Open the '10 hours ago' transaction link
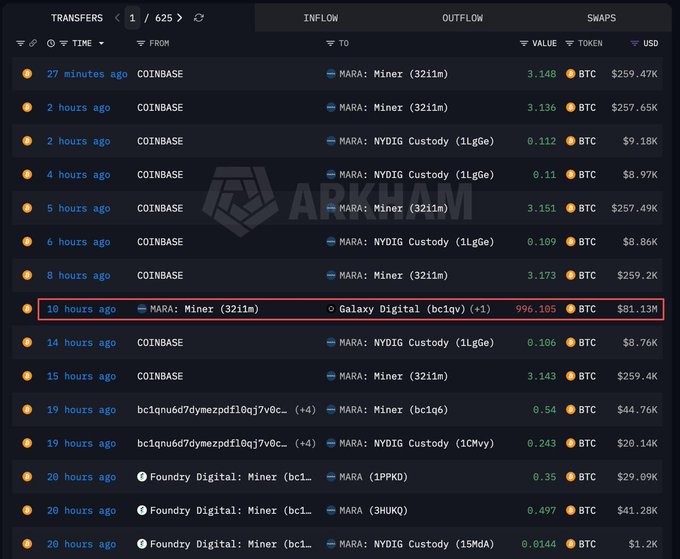The image size is (680, 559). pyautogui.click(x=82, y=309)
